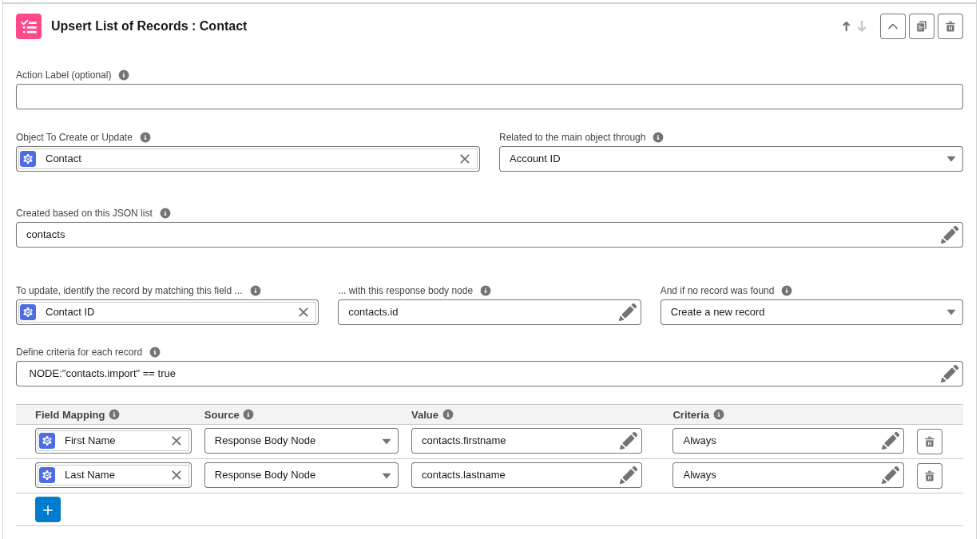This screenshot has height=539, width=980.
Task: Delete the First Name field mapping row
Action: (929, 442)
